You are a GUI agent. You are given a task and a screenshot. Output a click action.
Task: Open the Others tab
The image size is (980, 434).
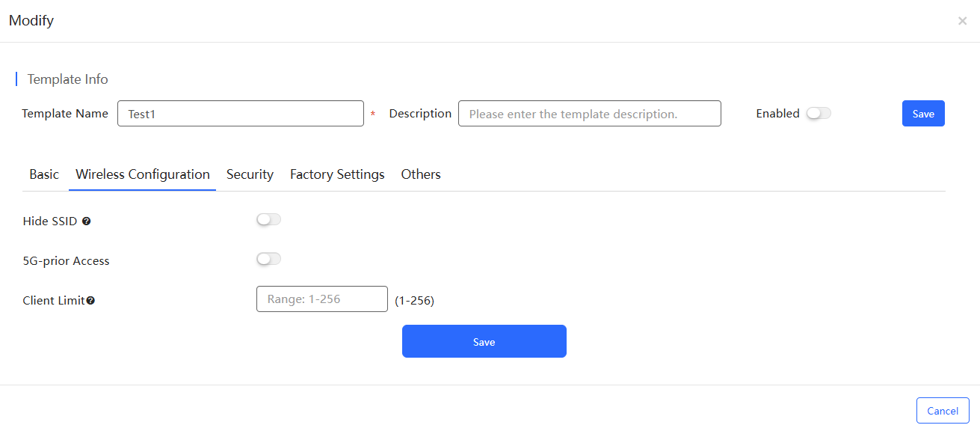tap(421, 174)
